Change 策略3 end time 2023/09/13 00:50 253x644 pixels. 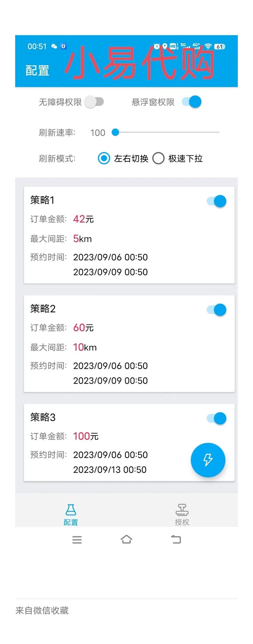(x=110, y=470)
